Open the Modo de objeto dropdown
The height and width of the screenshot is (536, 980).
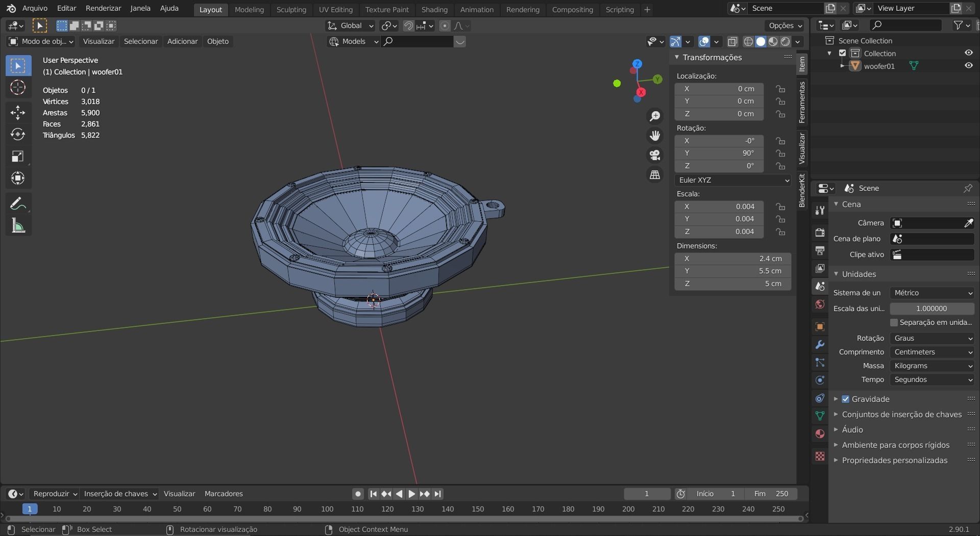tap(41, 42)
